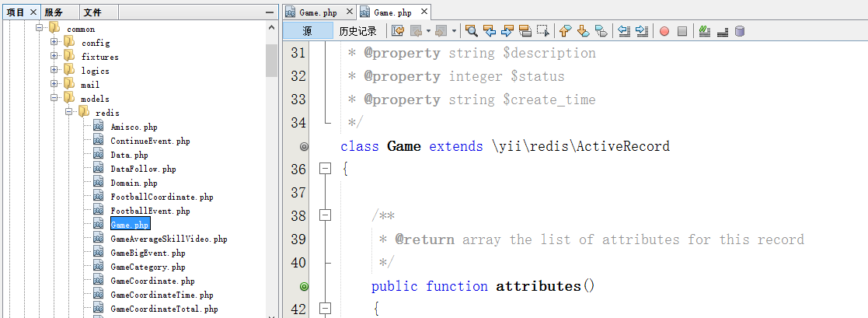Image resolution: width=868 pixels, height=318 pixels.
Task: Switch to 源 source view
Action: click(307, 31)
